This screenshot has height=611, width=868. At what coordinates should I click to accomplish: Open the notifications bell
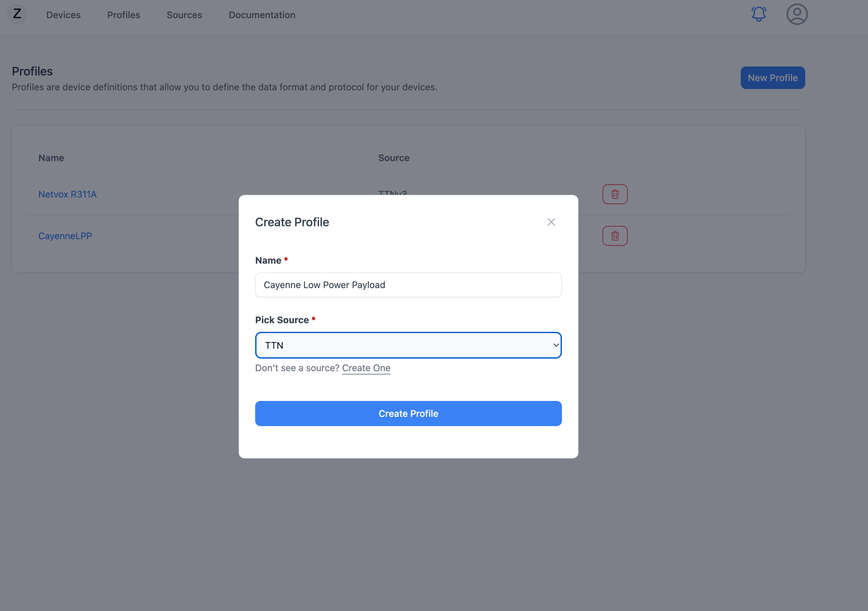tap(759, 14)
